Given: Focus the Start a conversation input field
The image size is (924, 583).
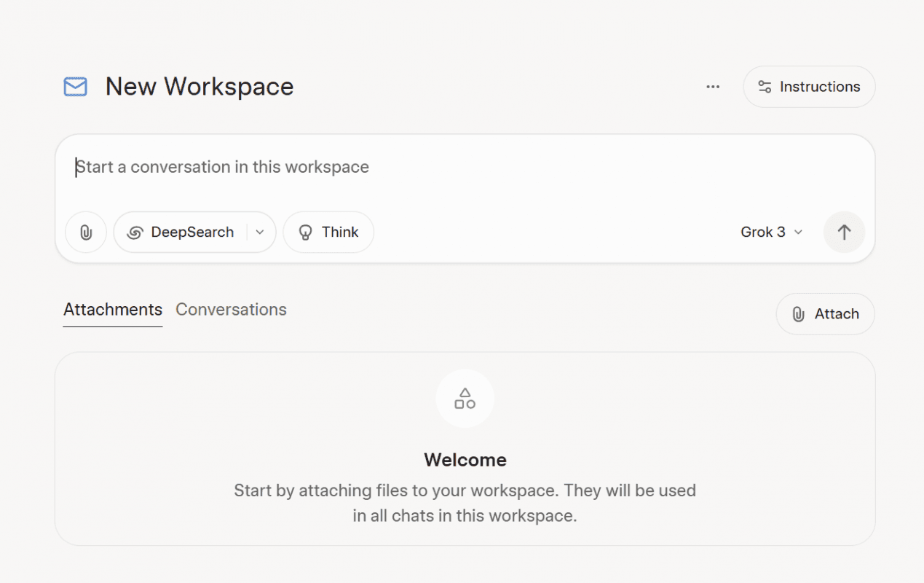Looking at the screenshot, I should tap(437, 168).
